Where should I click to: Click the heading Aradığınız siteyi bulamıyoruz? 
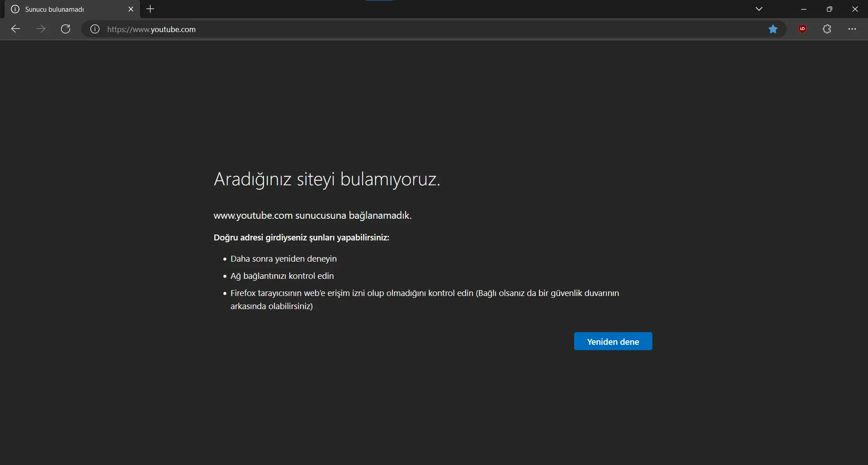pos(327,179)
